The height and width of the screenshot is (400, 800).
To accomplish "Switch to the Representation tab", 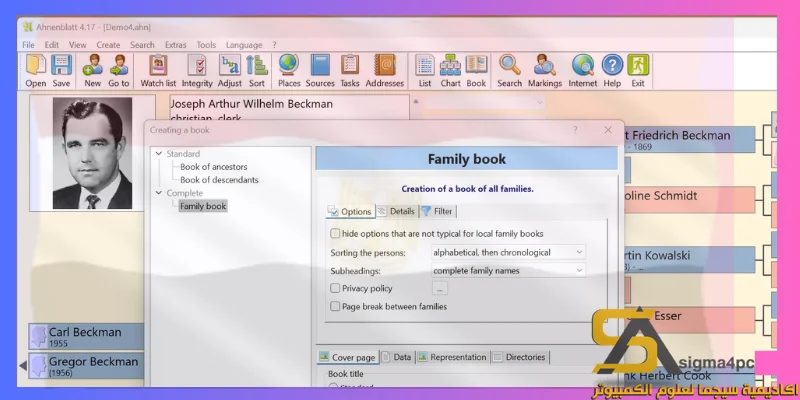I will pos(452,357).
